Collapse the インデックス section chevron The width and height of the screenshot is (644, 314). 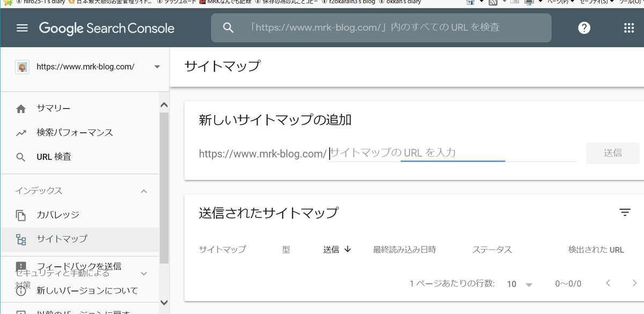143,191
